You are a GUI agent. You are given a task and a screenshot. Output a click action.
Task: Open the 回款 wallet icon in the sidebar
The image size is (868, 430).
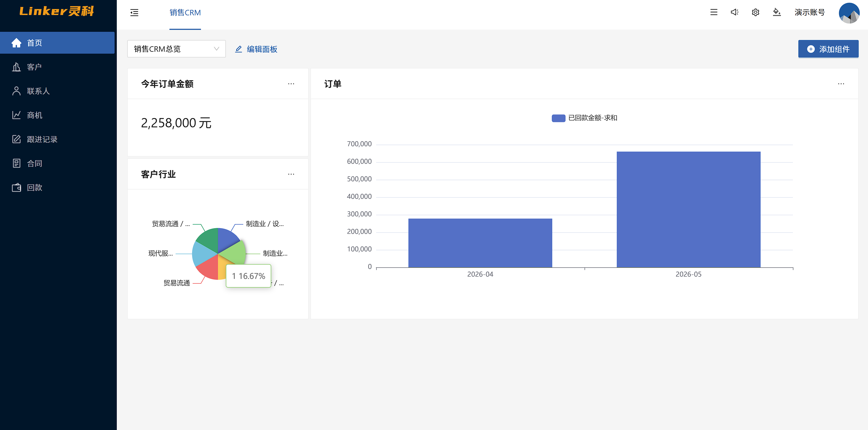point(16,187)
